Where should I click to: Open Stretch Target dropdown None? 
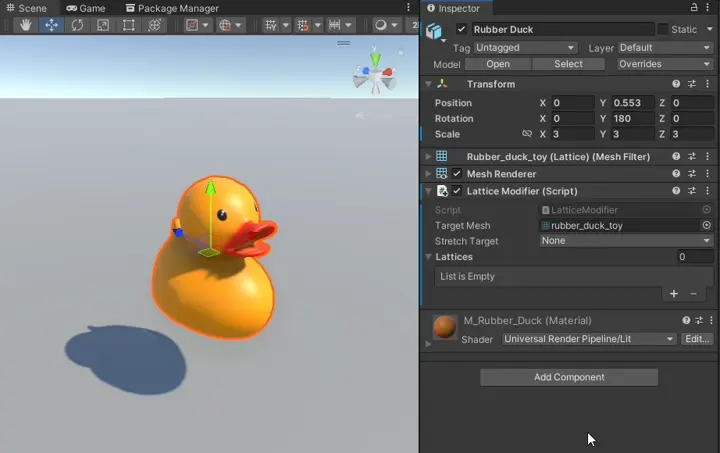tap(626, 240)
